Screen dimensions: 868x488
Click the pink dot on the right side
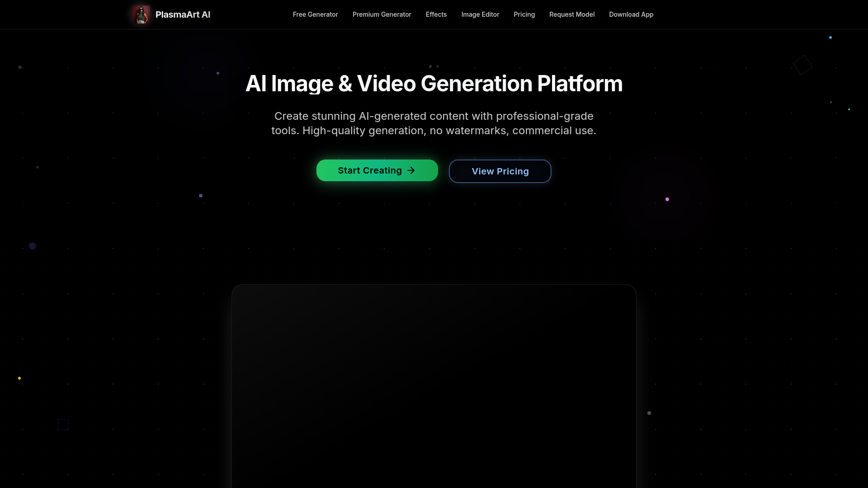click(x=667, y=199)
